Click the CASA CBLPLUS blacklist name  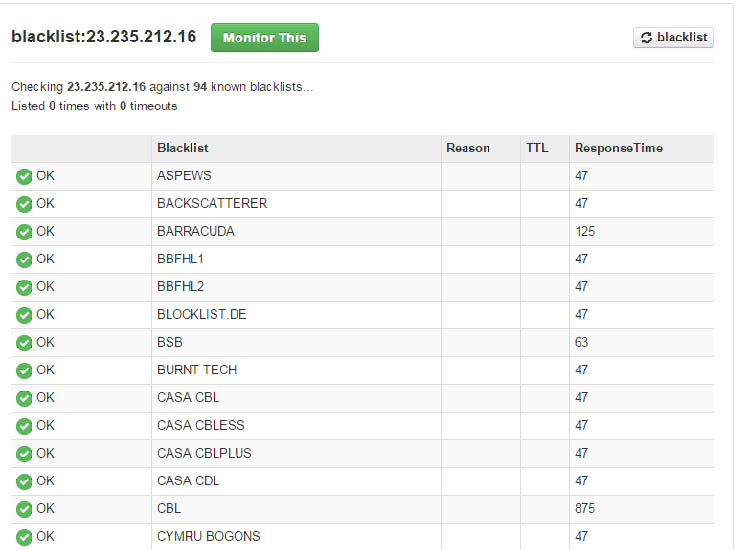click(x=204, y=453)
